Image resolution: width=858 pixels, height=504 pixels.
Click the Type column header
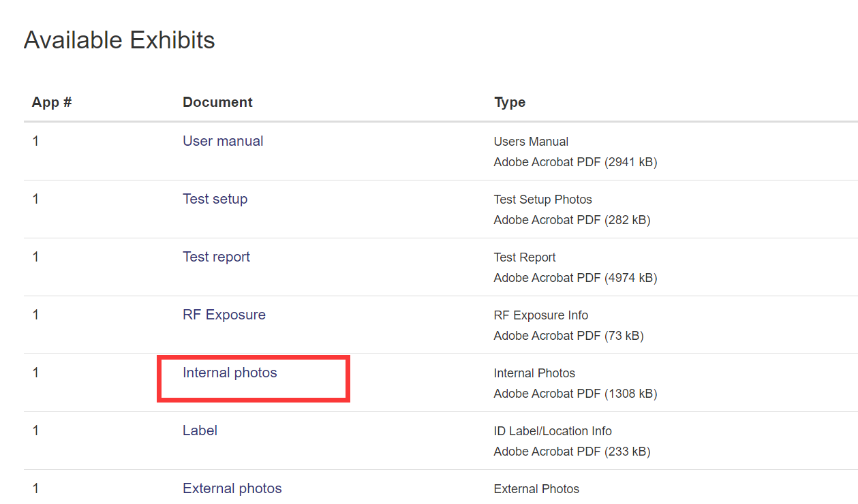(x=510, y=102)
